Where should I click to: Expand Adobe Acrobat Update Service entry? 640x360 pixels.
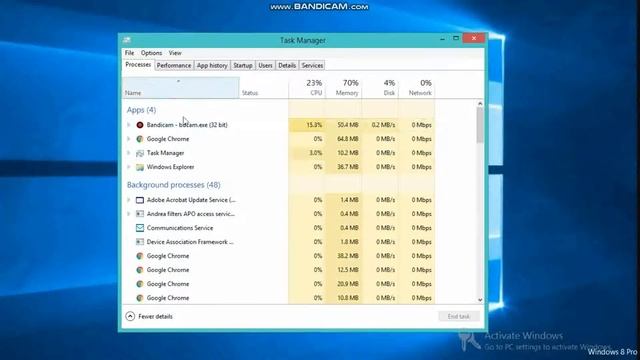pos(129,200)
